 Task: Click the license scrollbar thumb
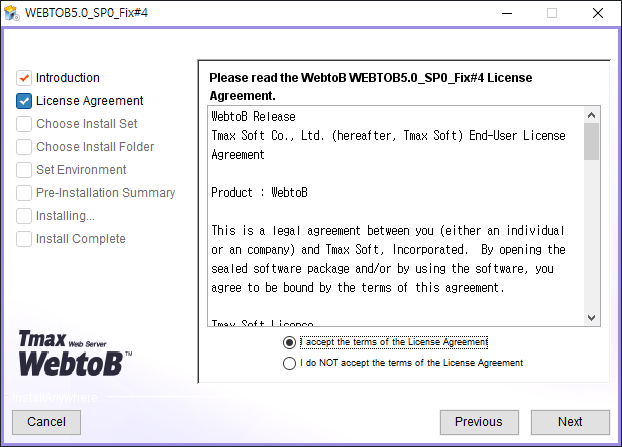pyautogui.click(x=591, y=142)
